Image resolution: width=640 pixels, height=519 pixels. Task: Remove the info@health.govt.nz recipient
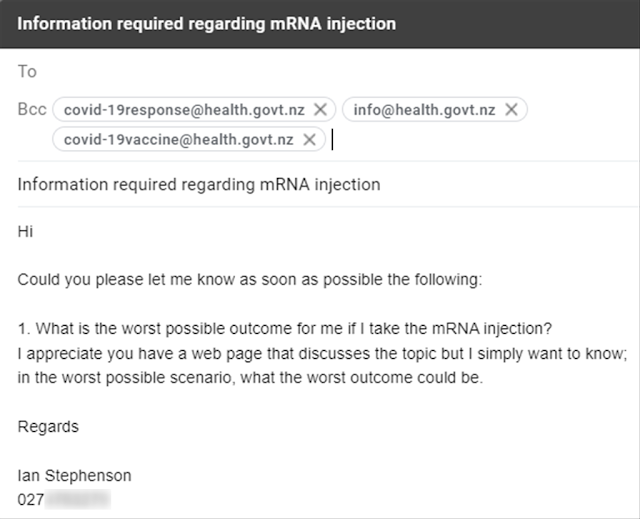(511, 110)
